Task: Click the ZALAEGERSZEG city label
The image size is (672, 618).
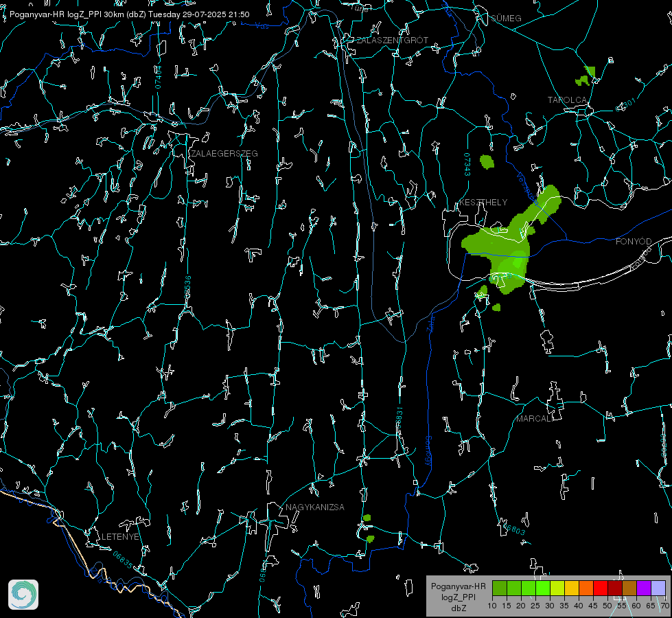Action: click(x=224, y=154)
